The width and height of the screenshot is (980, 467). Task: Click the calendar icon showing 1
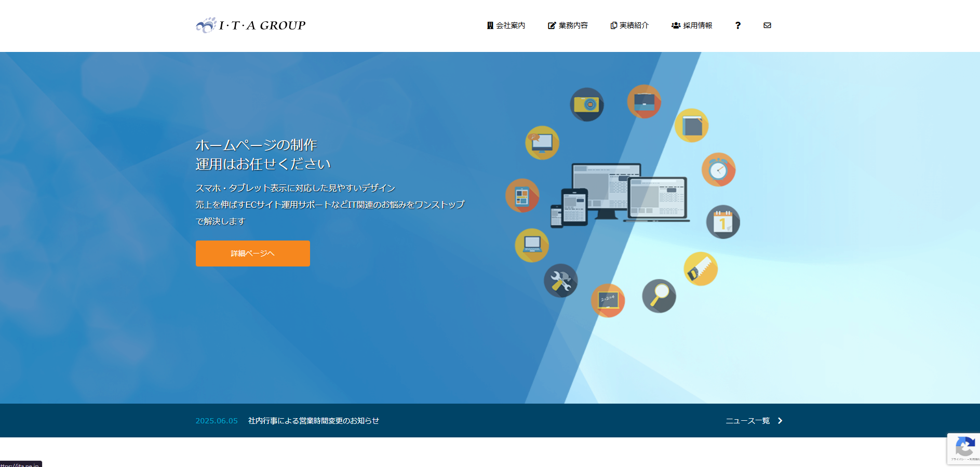point(723,222)
